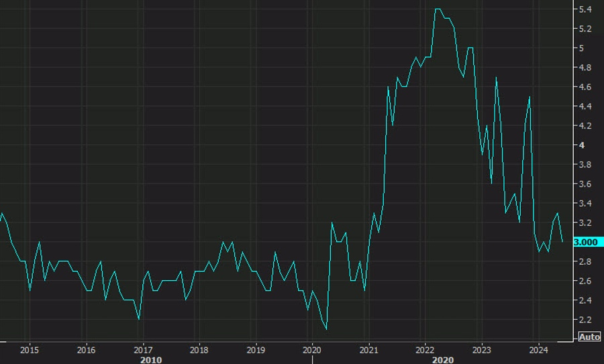Click the 3.2 value on y-axis
604x364 pixels.
tap(585, 223)
